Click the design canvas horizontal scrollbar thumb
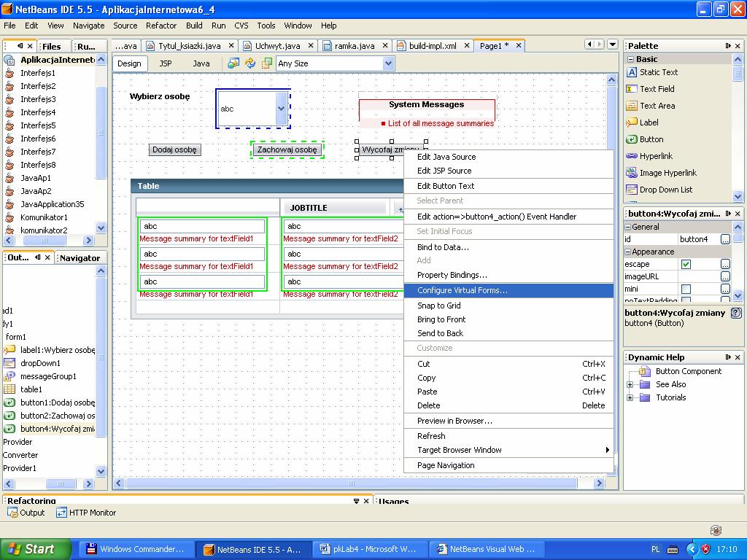The image size is (747, 560). point(351,483)
